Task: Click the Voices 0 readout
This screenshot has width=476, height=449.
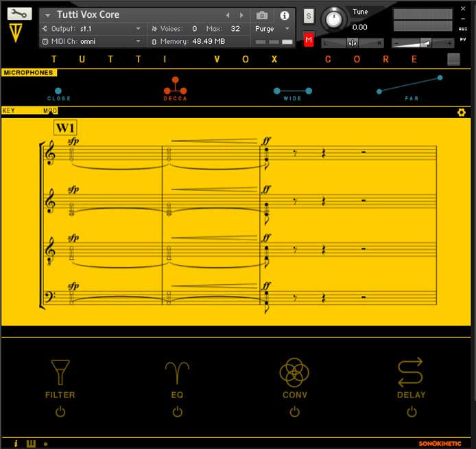Action: [174, 29]
